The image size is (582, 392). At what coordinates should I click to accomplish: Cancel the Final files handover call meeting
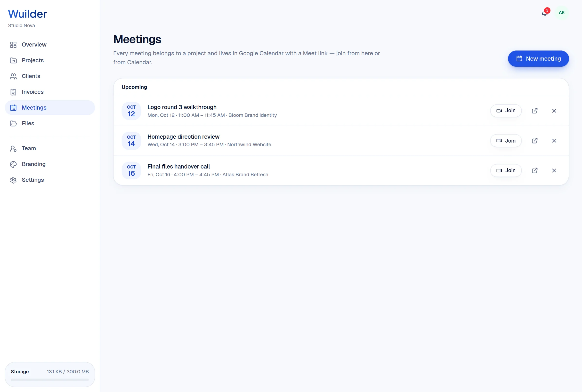(554, 170)
